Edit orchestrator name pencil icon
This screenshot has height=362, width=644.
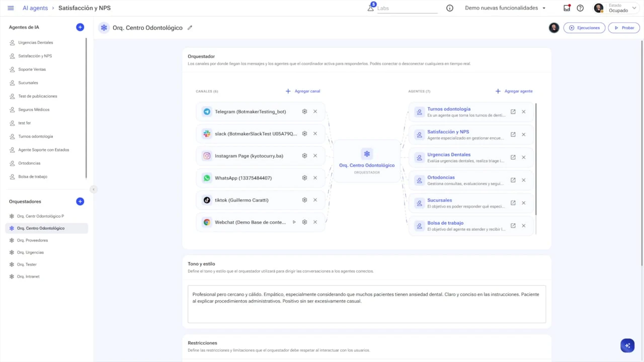click(190, 28)
